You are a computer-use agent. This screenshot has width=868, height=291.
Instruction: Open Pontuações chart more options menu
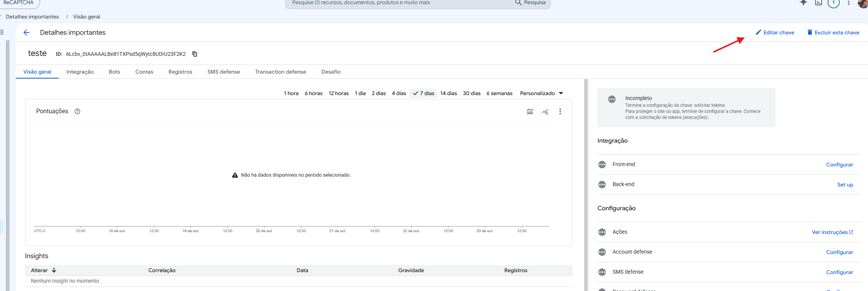pos(560,111)
